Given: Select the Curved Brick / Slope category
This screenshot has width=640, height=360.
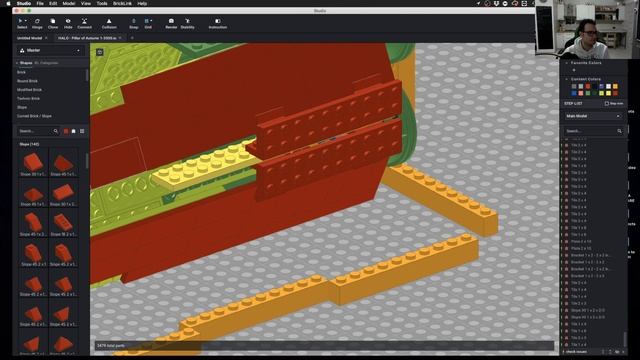Looking at the screenshot, I should click(x=34, y=116).
